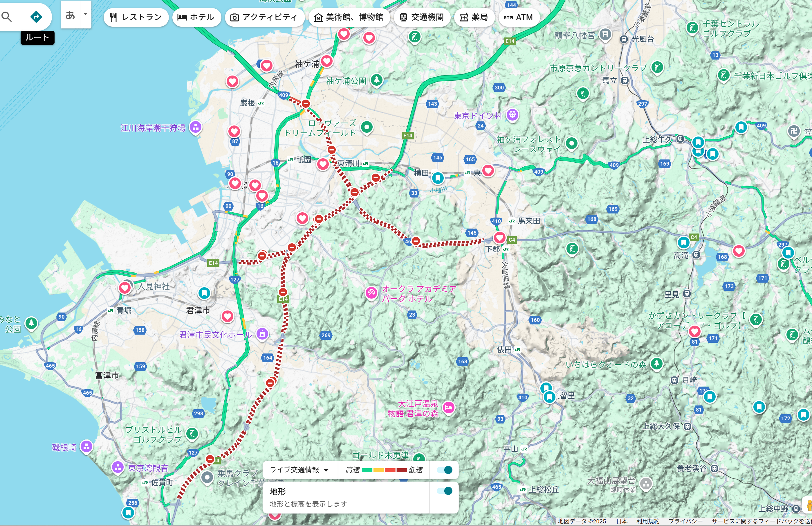This screenshot has width=812, height=526.
Task: Expand the input language dropdown arrow
Action: 86,14
